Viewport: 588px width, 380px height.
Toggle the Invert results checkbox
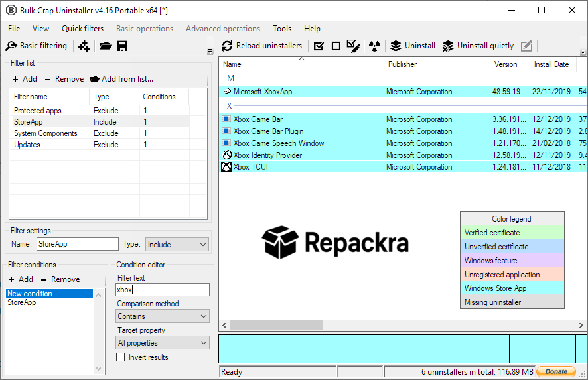coord(120,357)
